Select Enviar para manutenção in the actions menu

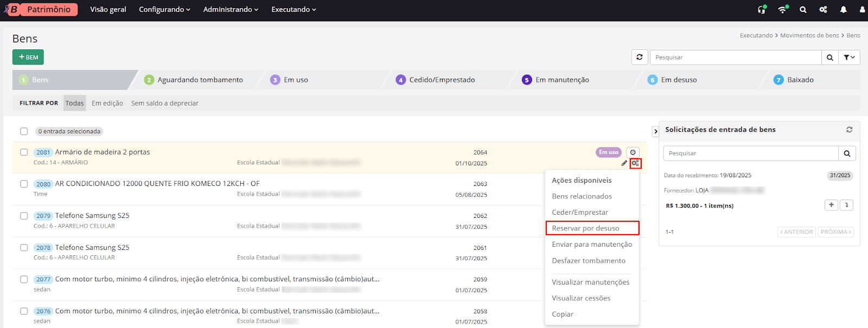tap(592, 245)
